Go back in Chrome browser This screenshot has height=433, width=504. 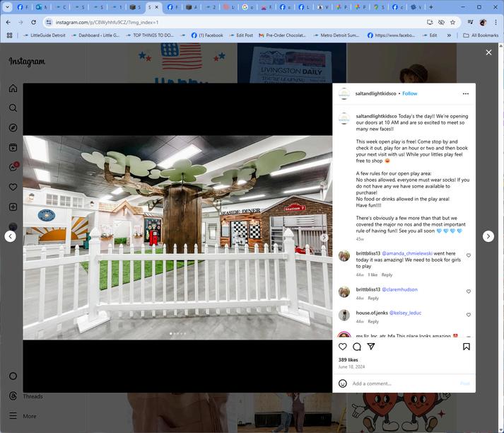8,22
